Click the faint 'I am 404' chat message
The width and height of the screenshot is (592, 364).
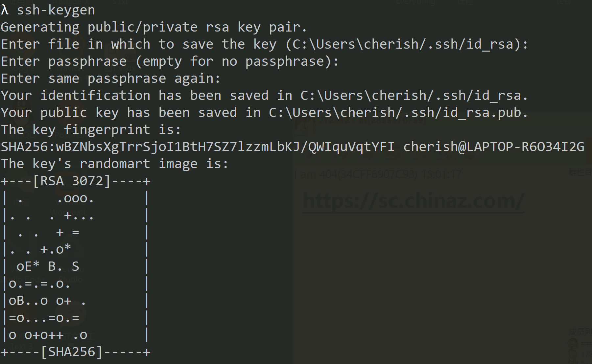(x=378, y=174)
